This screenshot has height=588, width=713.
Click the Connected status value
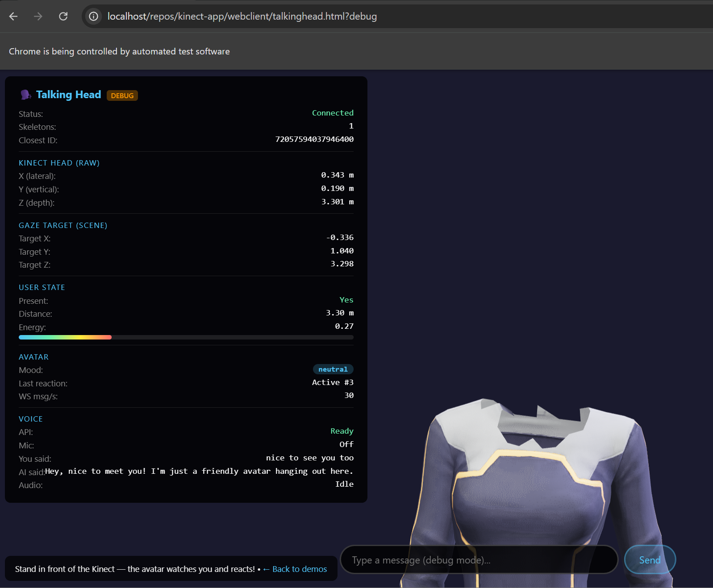[x=333, y=113]
